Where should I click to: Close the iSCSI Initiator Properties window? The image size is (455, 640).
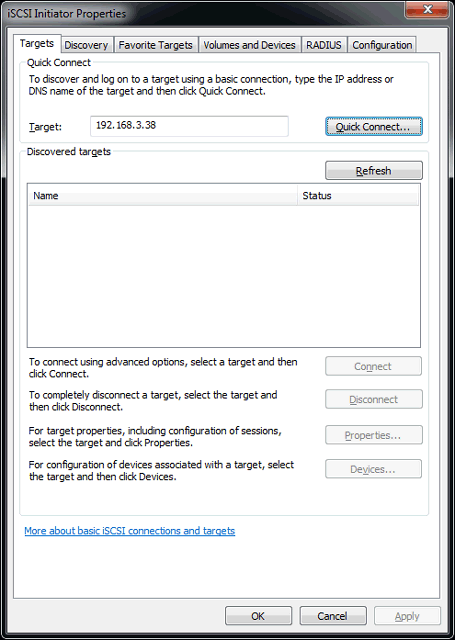coord(426,9)
